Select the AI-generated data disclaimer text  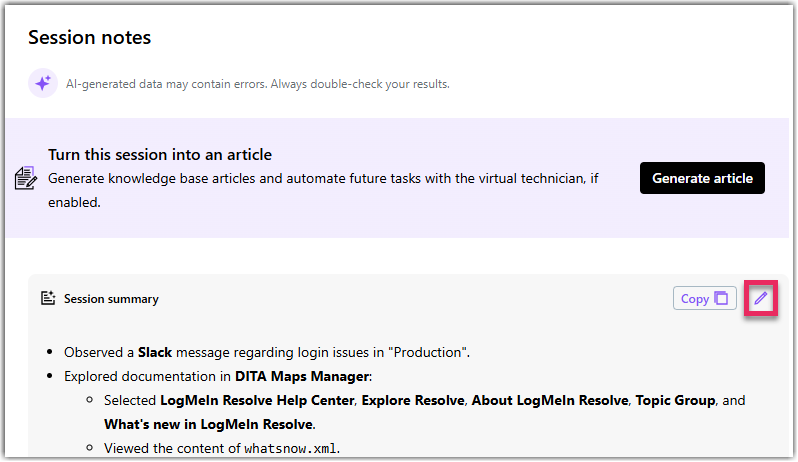coord(257,84)
